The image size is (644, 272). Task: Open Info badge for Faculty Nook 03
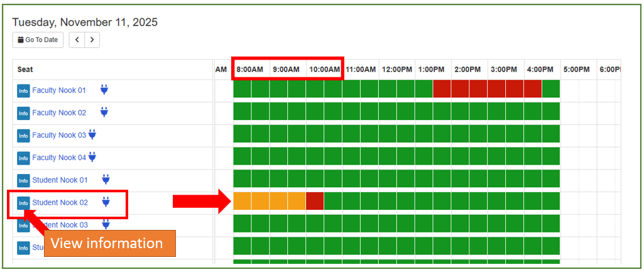pyautogui.click(x=23, y=136)
